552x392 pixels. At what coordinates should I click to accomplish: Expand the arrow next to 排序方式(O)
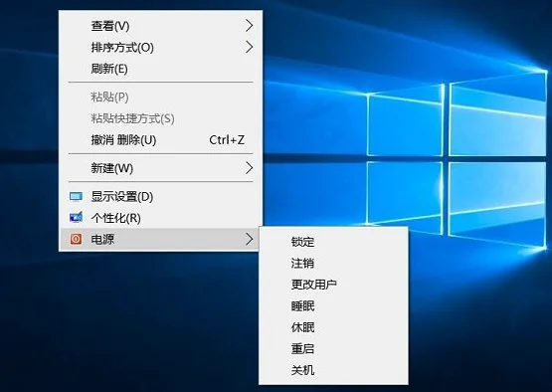[x=250, y=47]
